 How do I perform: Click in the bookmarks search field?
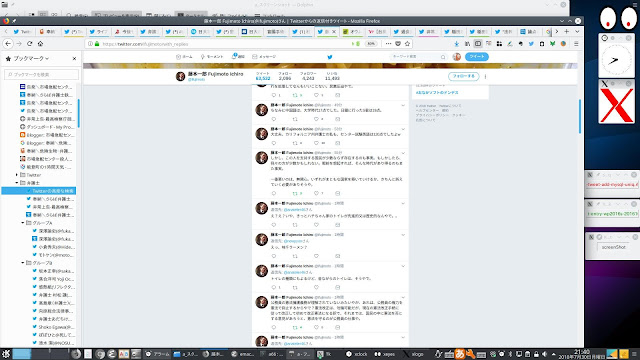pyautogui.click(x=41, y=75)
